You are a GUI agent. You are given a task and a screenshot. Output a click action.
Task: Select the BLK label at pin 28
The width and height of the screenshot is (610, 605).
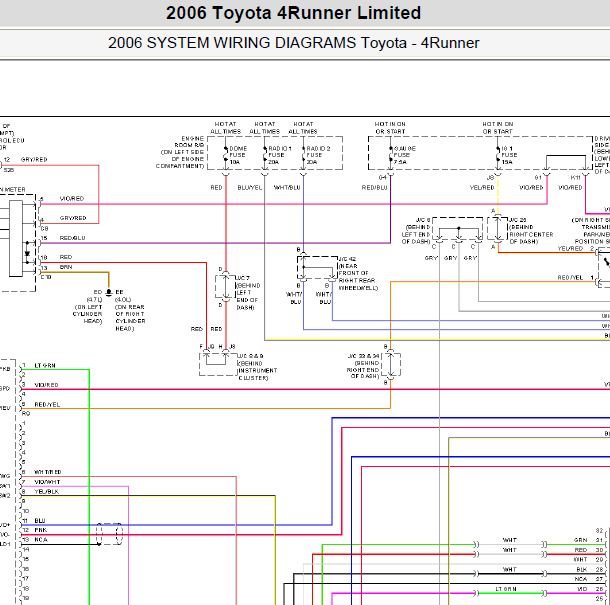[x=582, y=569]
